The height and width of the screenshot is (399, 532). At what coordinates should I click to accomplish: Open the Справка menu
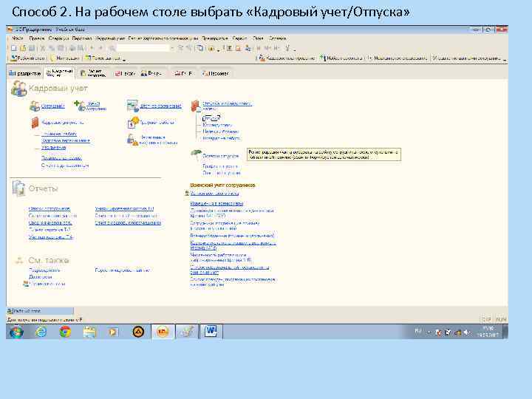pos(278,38)
